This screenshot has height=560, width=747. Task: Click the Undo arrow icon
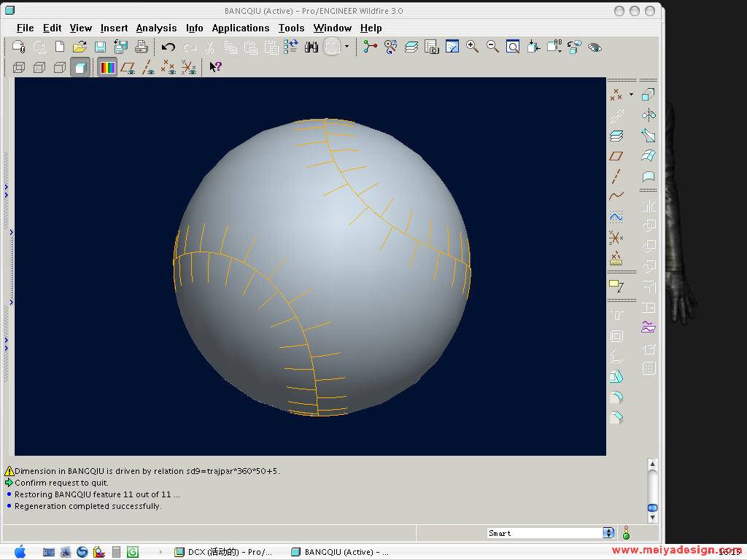(x=169, y=47)
